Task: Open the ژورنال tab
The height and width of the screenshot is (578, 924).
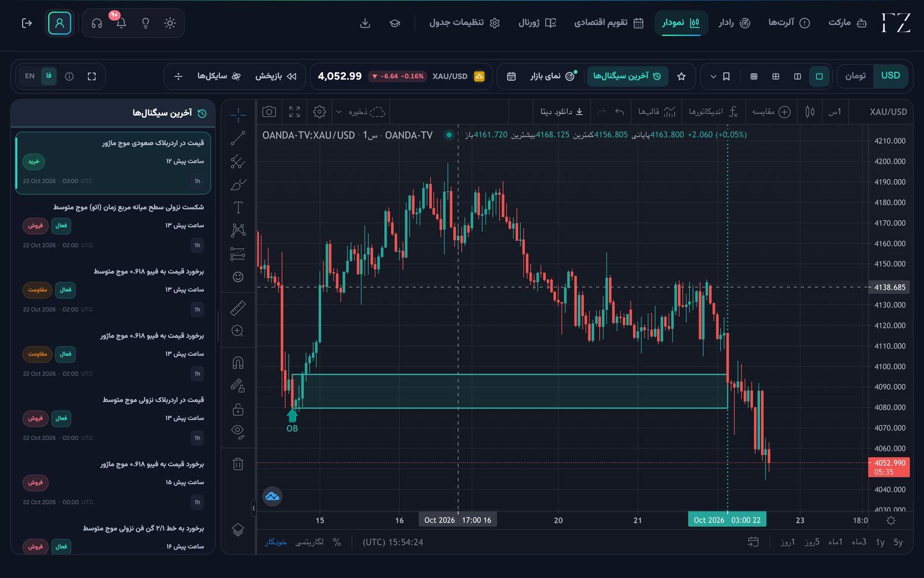Action: tap(537, 23)
